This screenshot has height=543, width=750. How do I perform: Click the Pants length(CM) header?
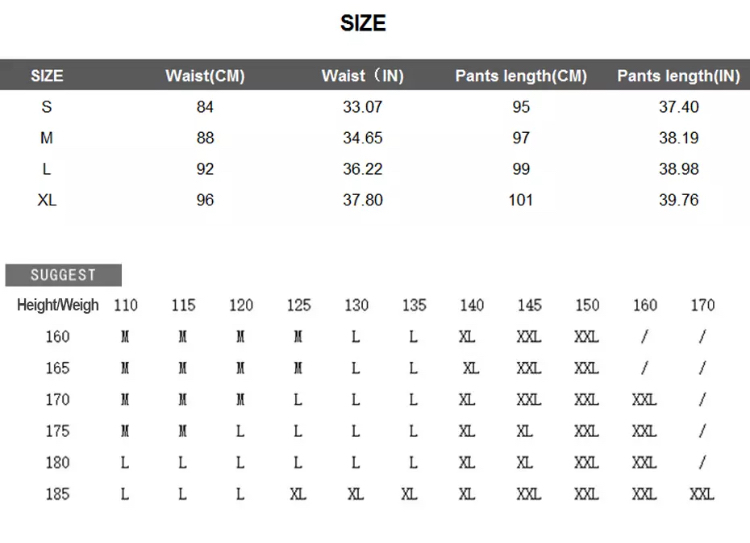click(521, 76)
